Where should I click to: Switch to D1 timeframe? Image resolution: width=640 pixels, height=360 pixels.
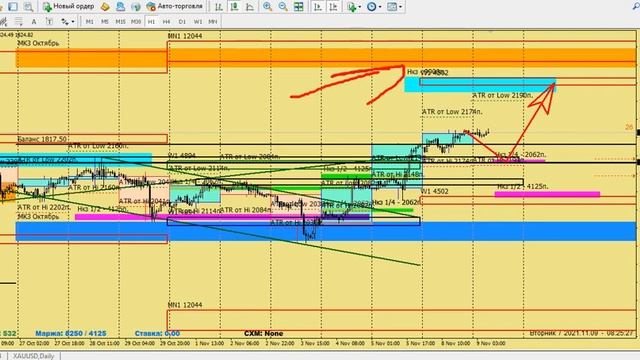tap(182, 22)
